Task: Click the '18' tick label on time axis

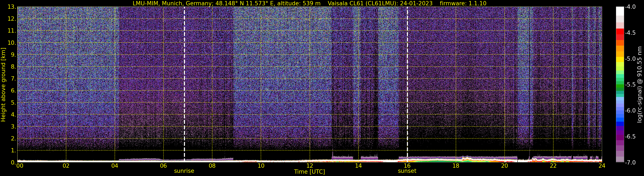Action: coord(456,166)
